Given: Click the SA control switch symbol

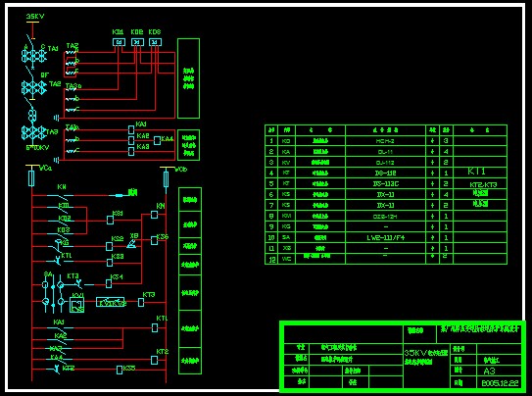Looking at the screenshot, I should (x=53, y=293).
